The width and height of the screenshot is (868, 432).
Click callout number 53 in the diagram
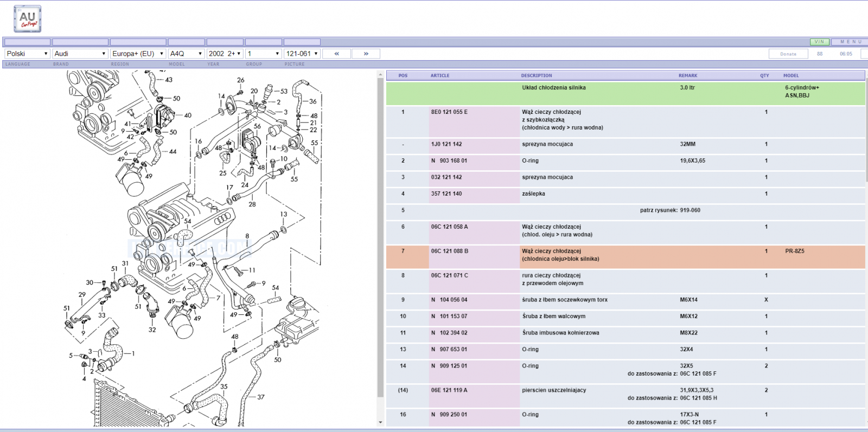coord(284,91)
